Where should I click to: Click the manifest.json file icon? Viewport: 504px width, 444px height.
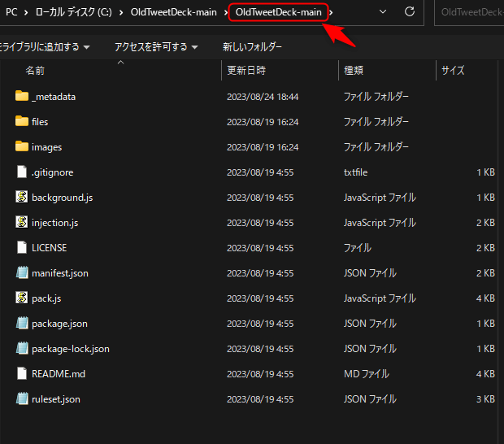coord(22,272)
